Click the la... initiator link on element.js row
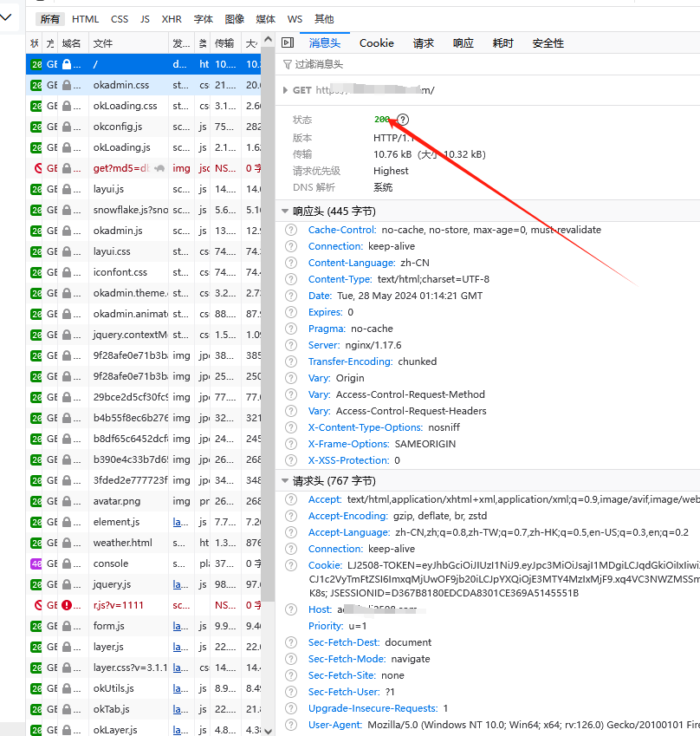Screen dimensions: 700x736 click(x=180, y=522)
